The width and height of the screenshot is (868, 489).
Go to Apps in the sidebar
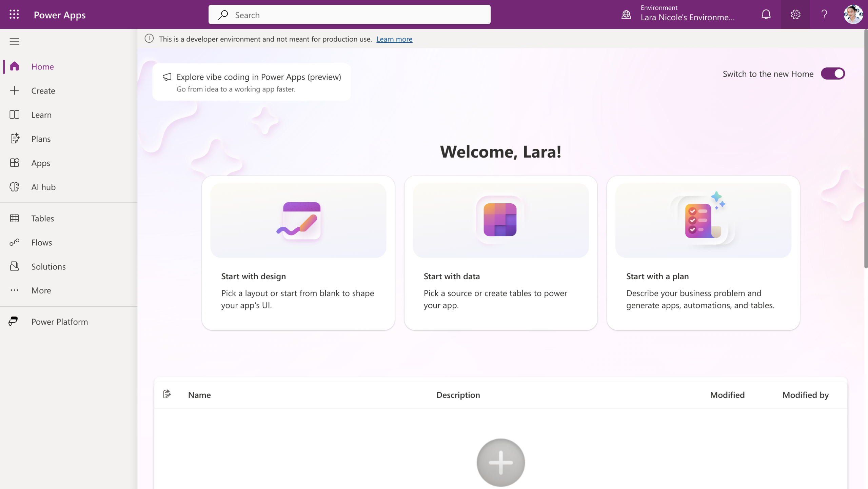[x=41, y=163]
